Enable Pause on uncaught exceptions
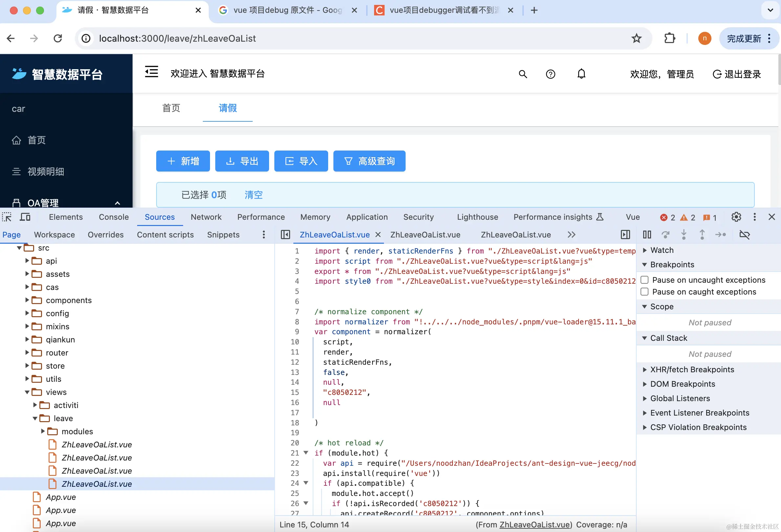This screenshot has width=781, height=532. (x=644, y=280)
